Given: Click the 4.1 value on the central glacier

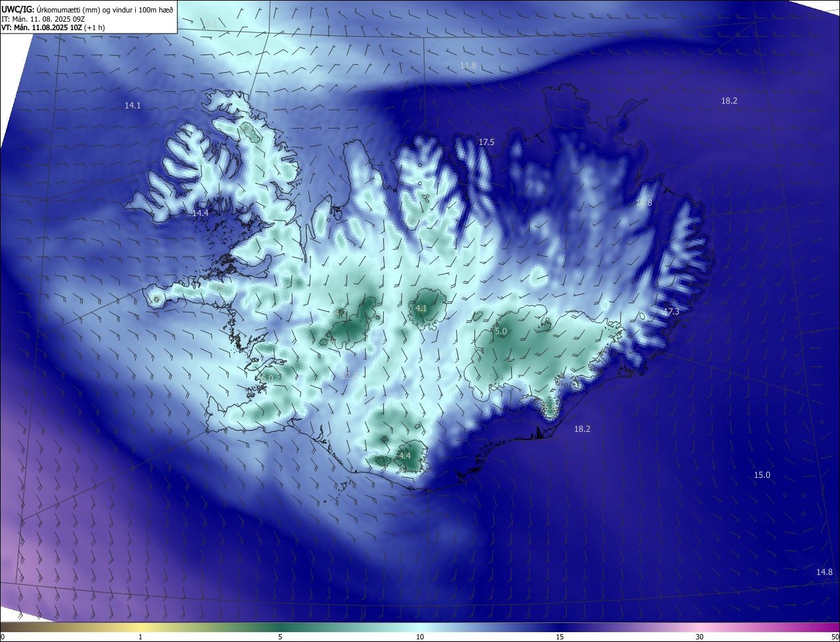Looking at the screenshot, I should click(x=421, y=308).
